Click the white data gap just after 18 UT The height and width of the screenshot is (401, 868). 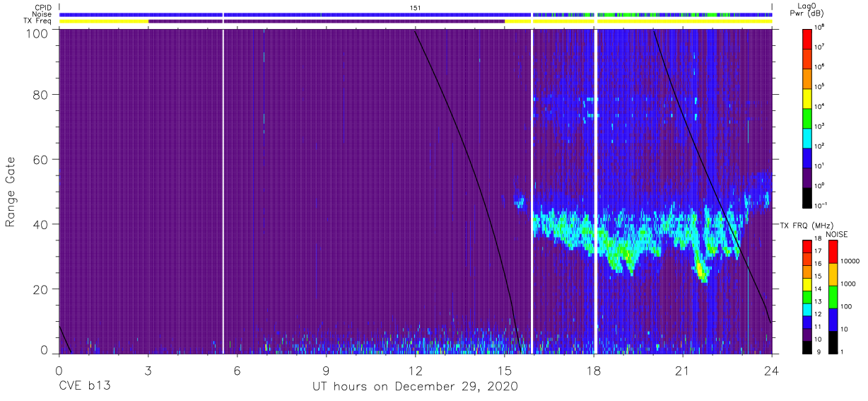596,191
